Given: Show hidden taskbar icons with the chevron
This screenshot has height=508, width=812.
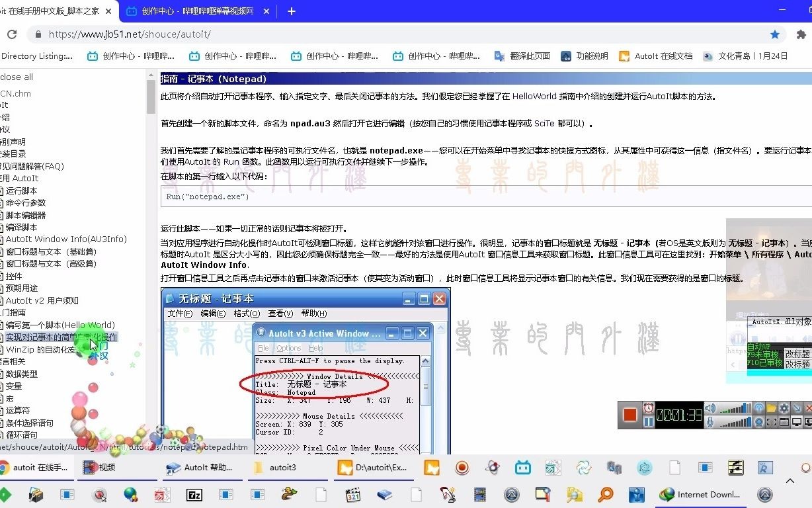Looking at the screenshot, I should (791, 481).
